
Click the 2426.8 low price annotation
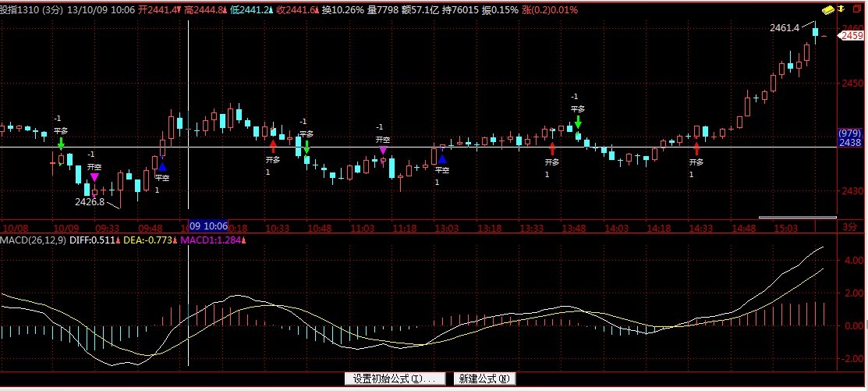90,202
